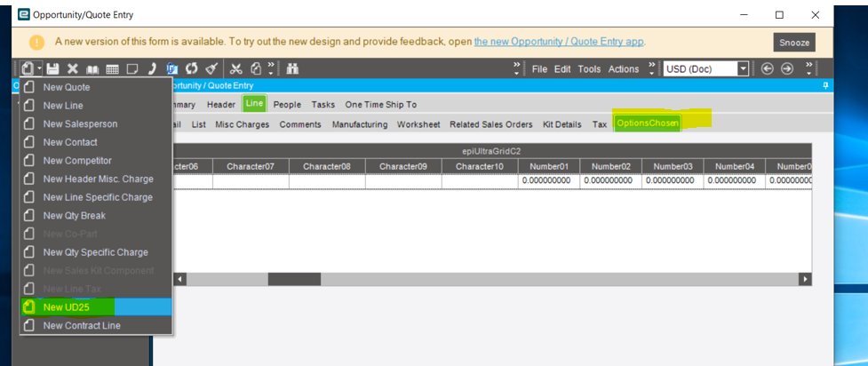Choose the highlighted New UD25 entry

96,306
